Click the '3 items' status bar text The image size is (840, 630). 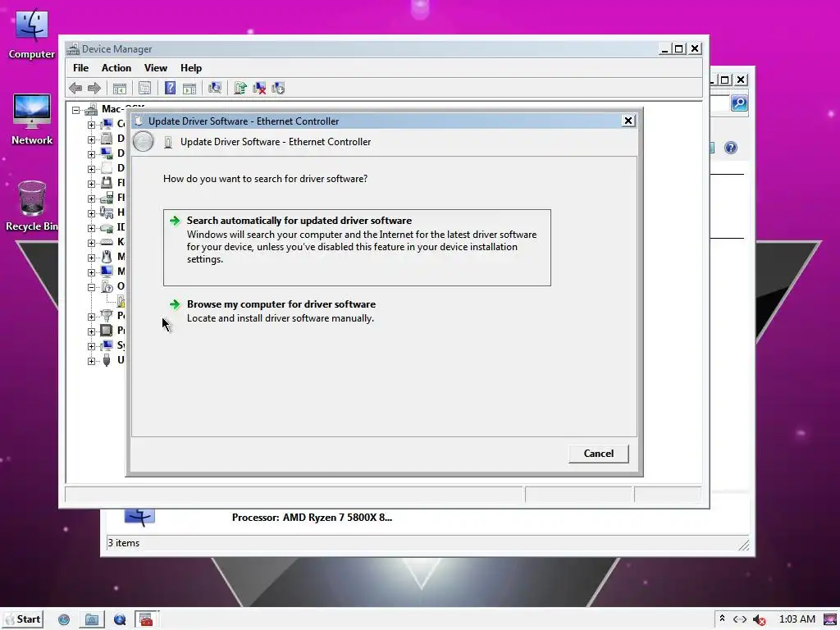(x=124, y=543)
